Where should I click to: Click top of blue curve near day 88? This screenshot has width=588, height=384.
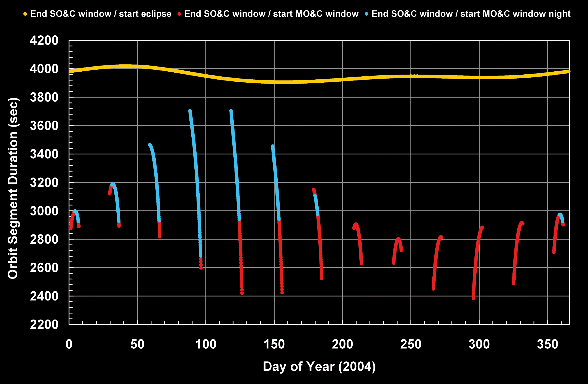click(x=190, y=111)
